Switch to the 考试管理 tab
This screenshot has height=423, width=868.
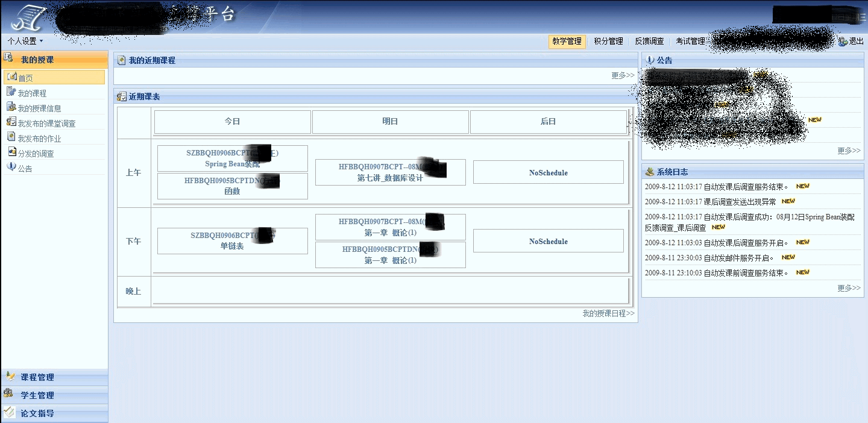coord(690,42)
